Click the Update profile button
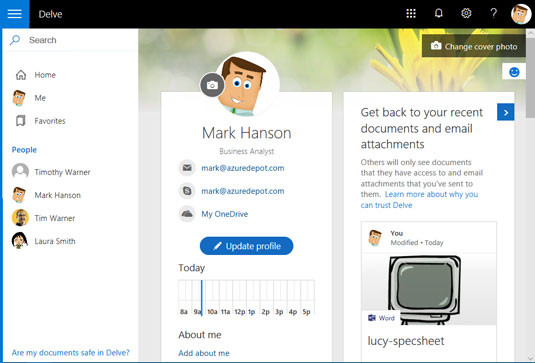The height and width of the screenshot is (363, 535). [246, 246]
